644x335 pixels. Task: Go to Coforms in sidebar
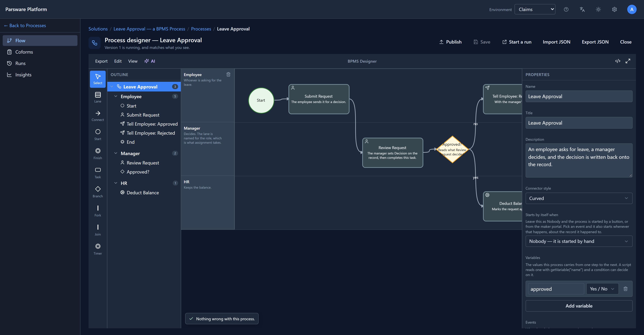click(x=40, y=52)
